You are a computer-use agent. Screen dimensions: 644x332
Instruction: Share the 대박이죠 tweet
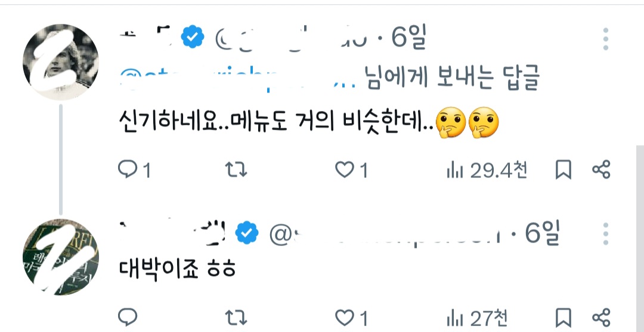coord(601,316)
